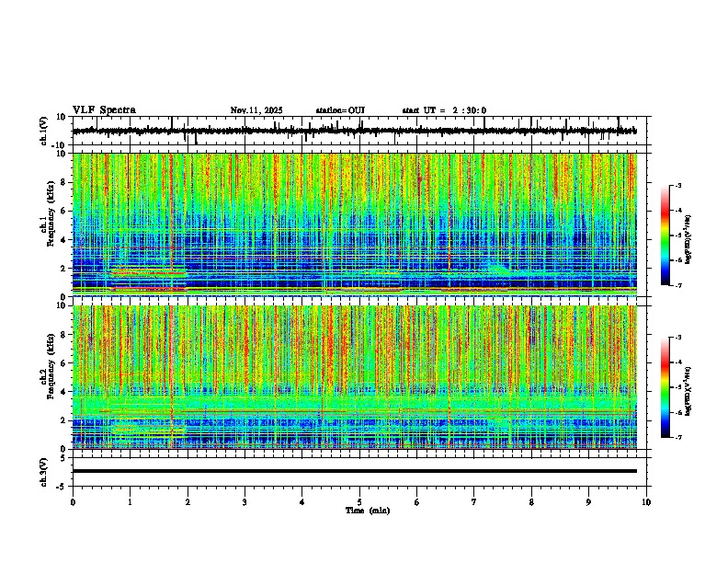This screenshot has width=728, height=563.
Task: Select the "start UT = 2:30:0" text
Action: point(444,110)
